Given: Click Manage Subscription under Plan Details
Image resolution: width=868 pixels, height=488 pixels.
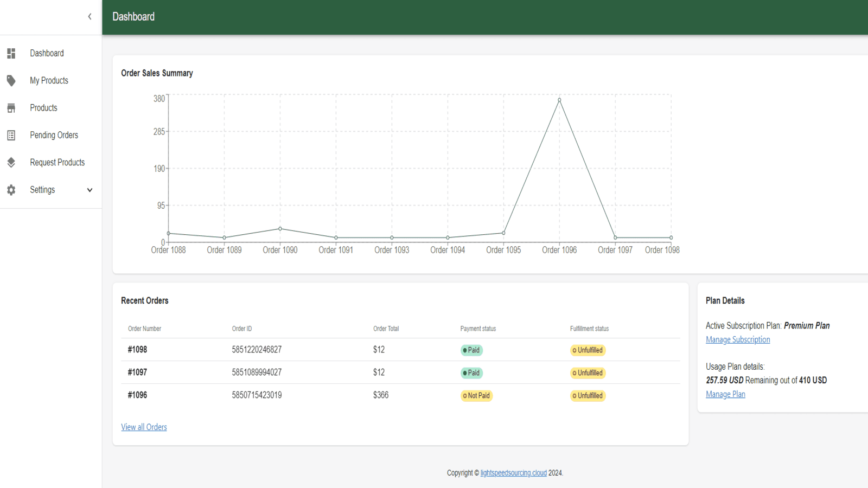Looking at the screenshot, I should 738,339.
